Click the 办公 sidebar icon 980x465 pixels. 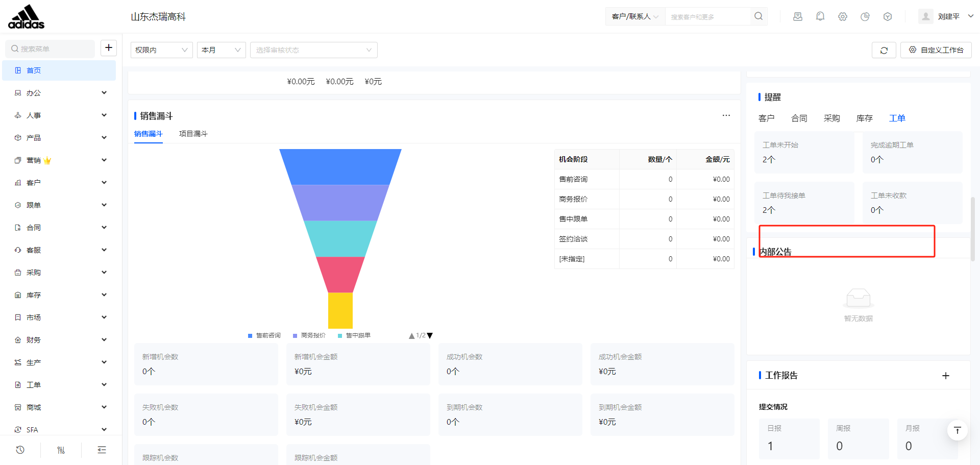(18, 93)
